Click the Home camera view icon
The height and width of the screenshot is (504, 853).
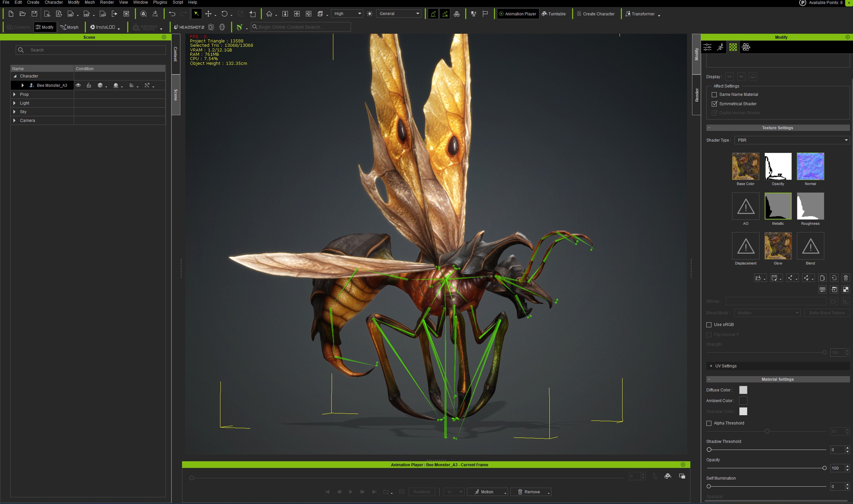[x=269, y=14]
